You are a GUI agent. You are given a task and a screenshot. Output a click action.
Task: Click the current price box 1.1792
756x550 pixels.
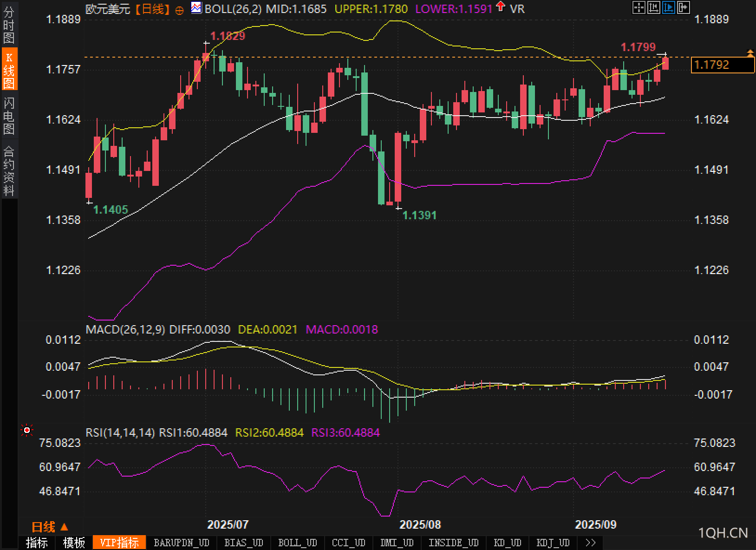[x=723, y=65]
